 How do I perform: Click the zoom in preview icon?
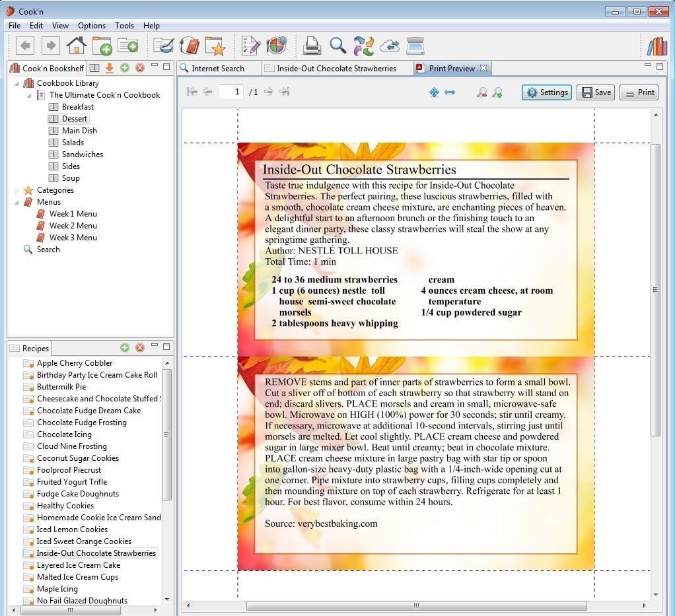[497, 92]
